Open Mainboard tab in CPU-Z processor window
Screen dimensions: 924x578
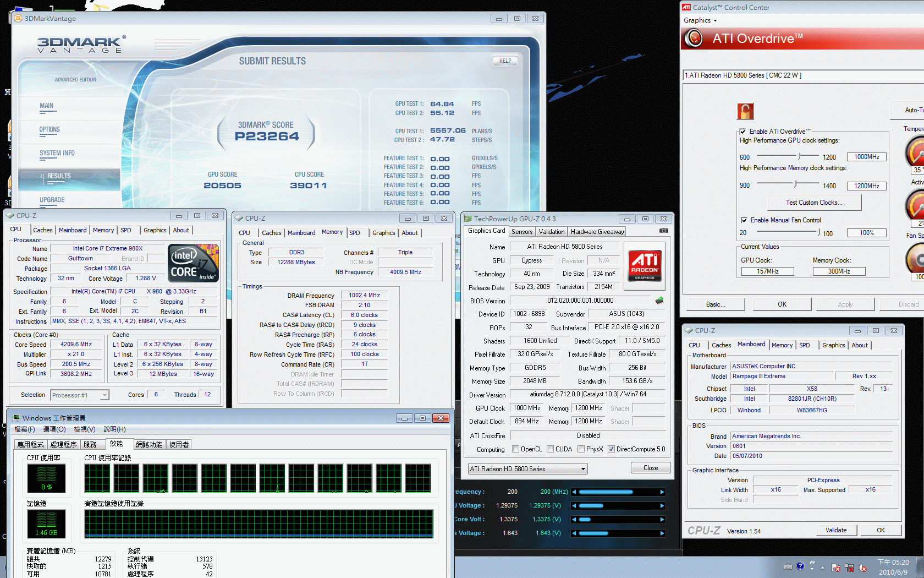(x=73, y=230)
